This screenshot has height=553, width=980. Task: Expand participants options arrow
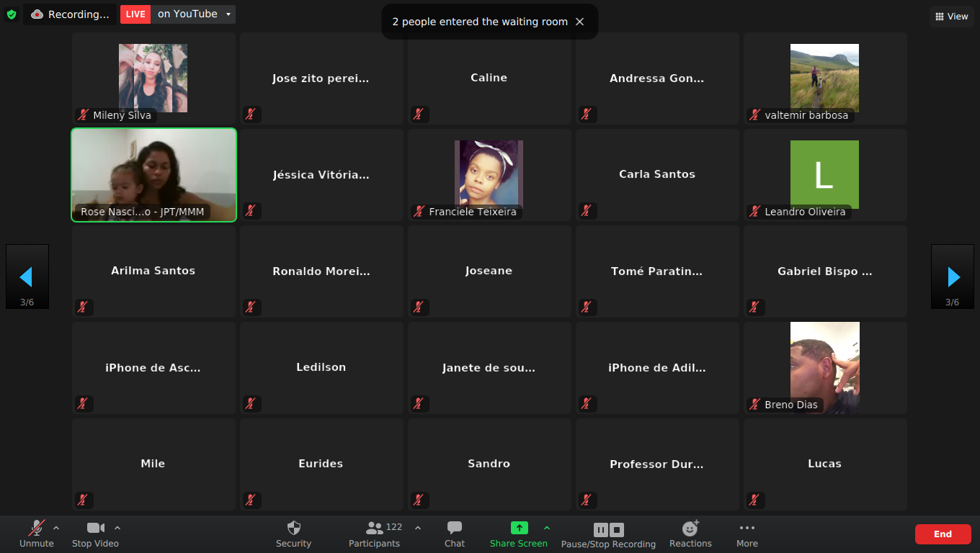(418, 528)
